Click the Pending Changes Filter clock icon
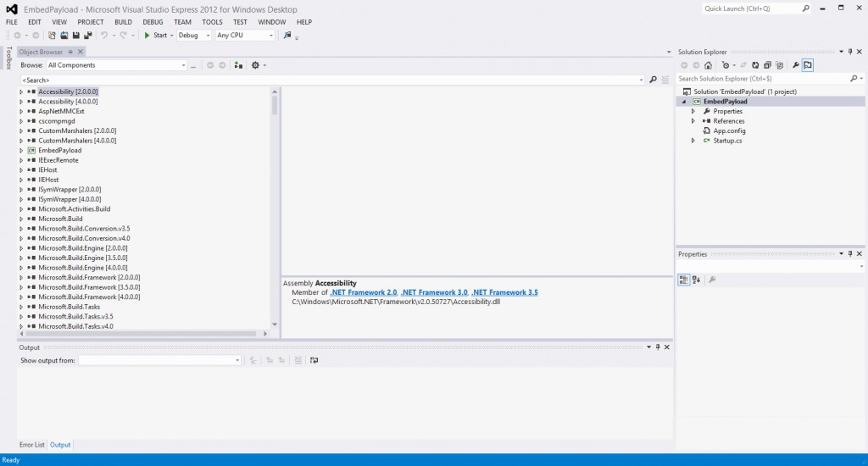 pos(726,65)
